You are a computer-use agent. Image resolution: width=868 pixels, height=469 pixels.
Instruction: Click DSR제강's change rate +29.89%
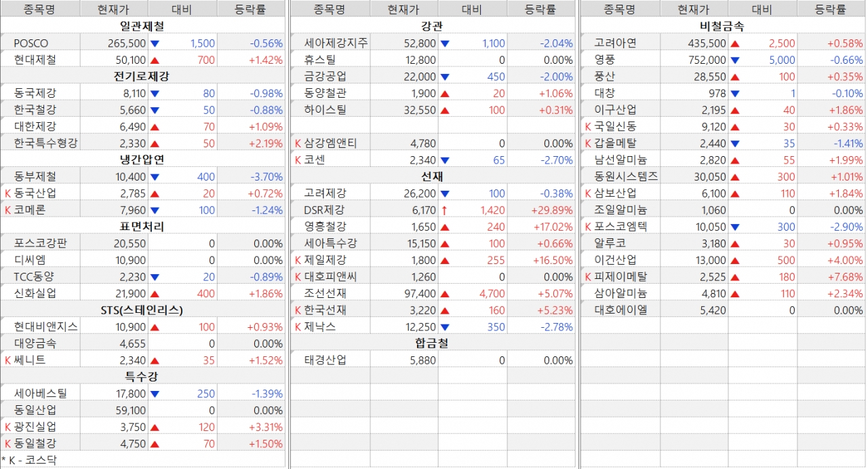(x=553, y=210)
